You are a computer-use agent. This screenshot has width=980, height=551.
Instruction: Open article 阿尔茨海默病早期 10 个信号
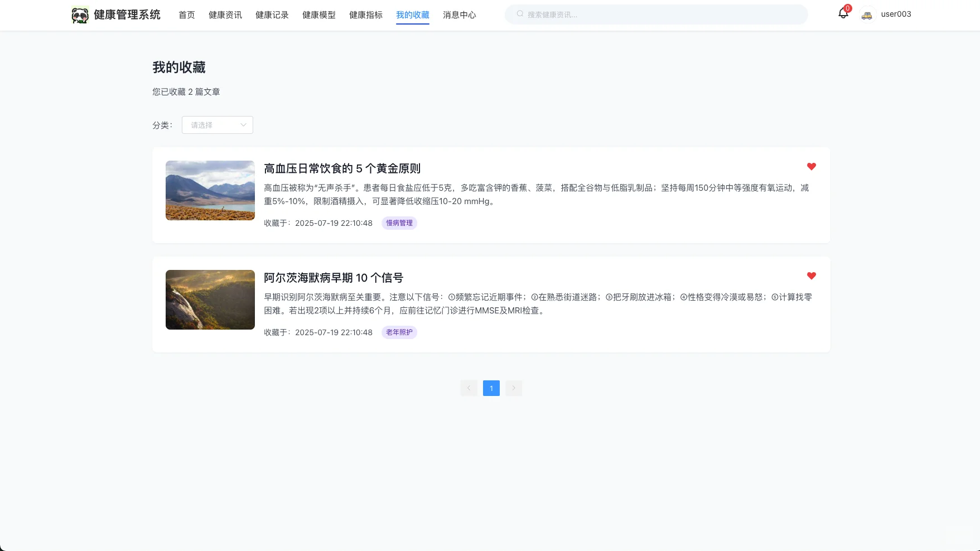pyautogui.click(x=334, y=277)
